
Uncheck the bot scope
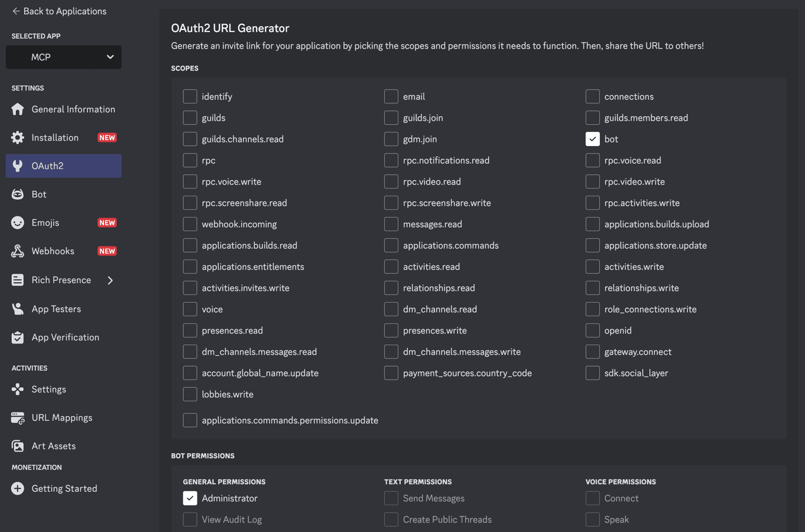[x=592, y=139]
